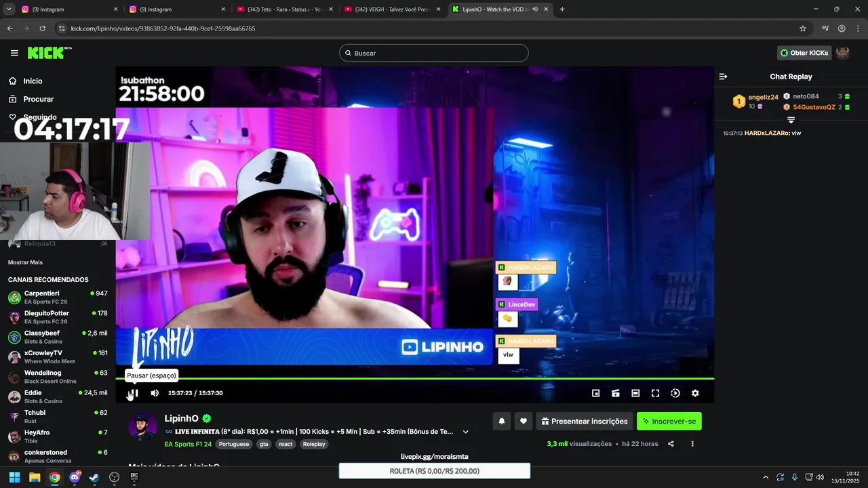Follow LipinhO with the heart button
The width and height of the screenshot is (868, 488).
pyautogui.click(x=523, y=421)
